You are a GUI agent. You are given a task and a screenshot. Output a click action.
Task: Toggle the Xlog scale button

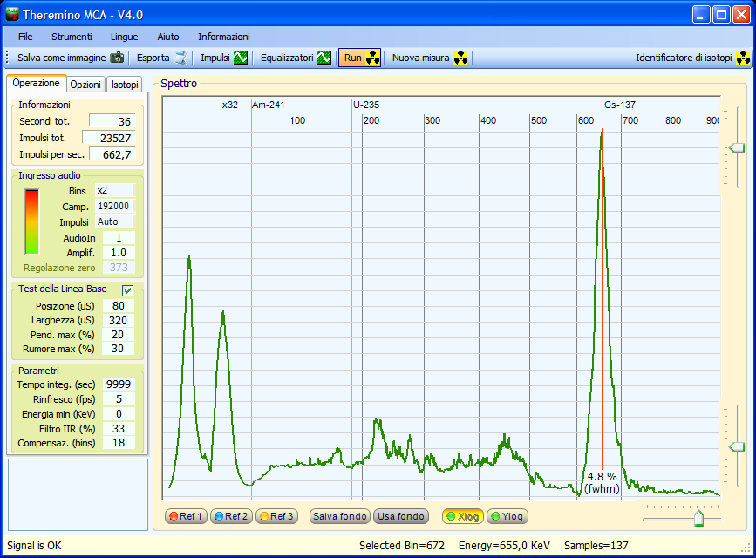[462, 516]
